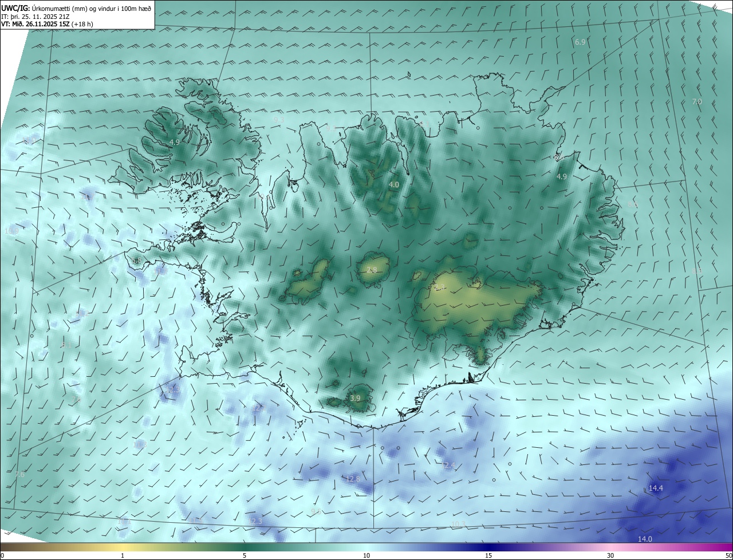This screenshot has height=560, width=733.
Task: Click the 14.0 value label
Action: tap(645, 539)
